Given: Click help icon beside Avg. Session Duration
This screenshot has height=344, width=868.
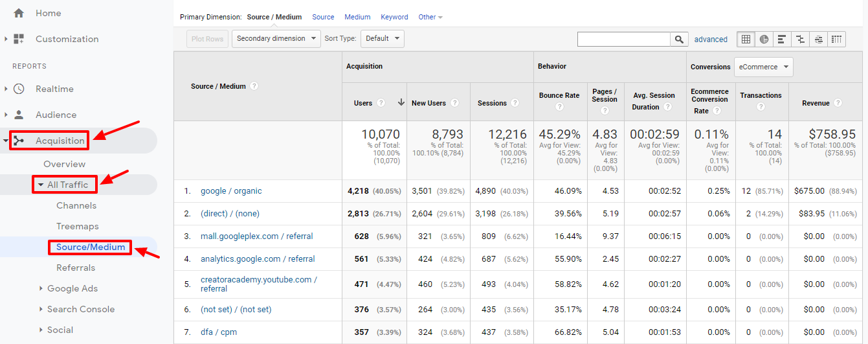Looking at the screenshot, I should click(667, 107).
